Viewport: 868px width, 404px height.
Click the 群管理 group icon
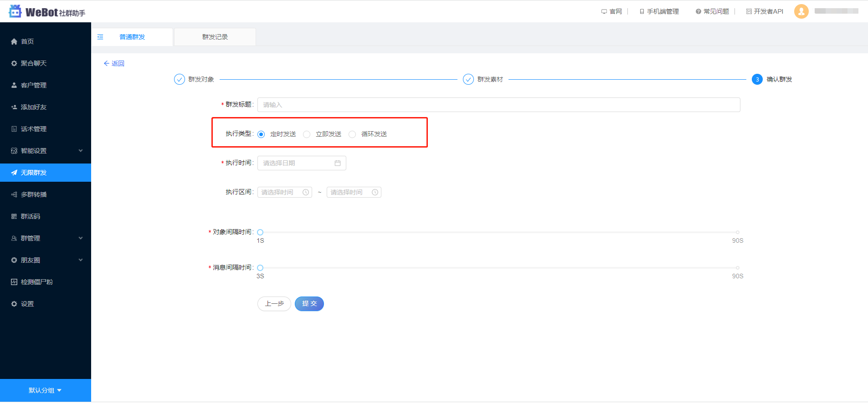[14, 238]
